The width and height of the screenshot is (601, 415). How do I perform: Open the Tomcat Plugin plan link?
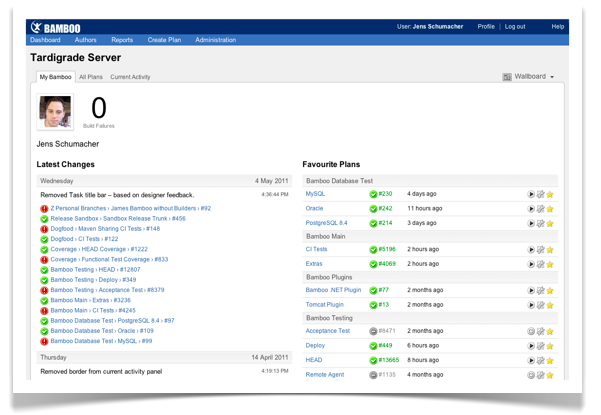[325, 305]
